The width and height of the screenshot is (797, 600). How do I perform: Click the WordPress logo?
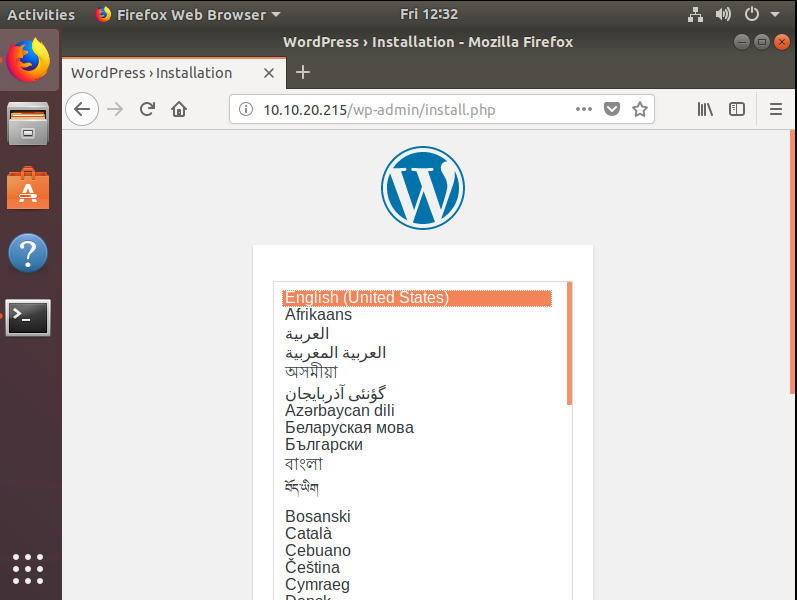[x=423, y=188]
